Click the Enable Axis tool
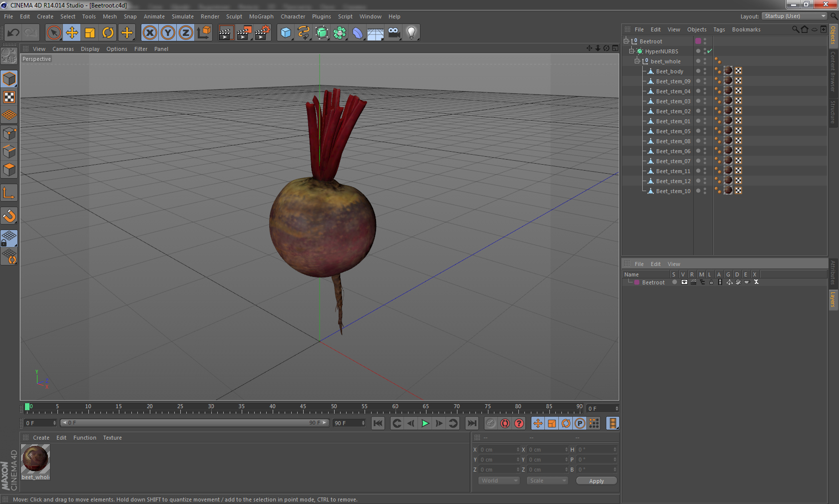Viewport: 839px width, 504px height. (9, 193)
